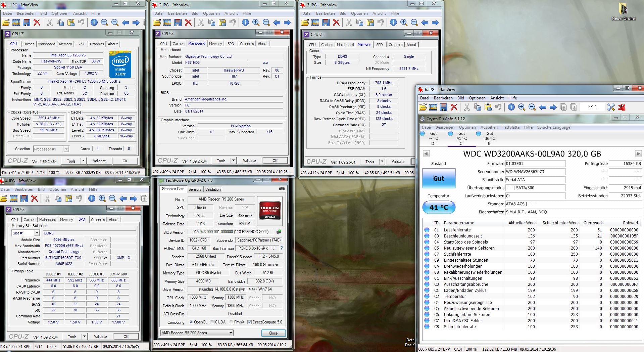Toggle the CUDA checkbox in GPU-Z
The width and height of the screenshot is (644, 352).
(212, 322)
